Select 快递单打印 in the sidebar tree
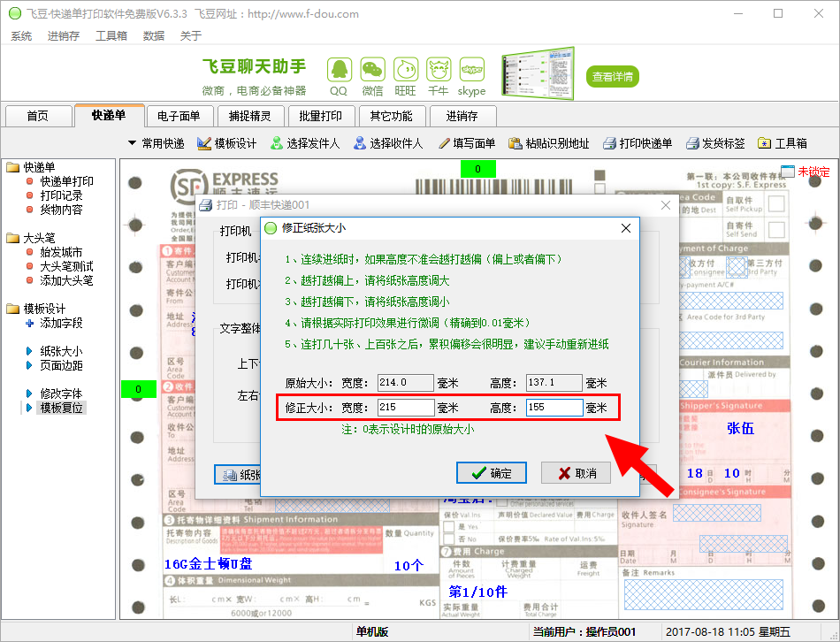This screenshot has width=840, height=642. [66, 181]
